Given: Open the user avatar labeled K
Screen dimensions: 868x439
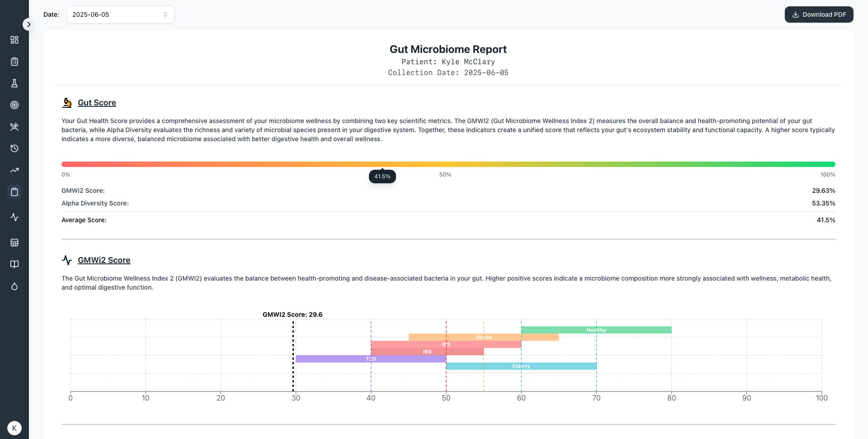Looking at the screenshot, I should point(14,428).
